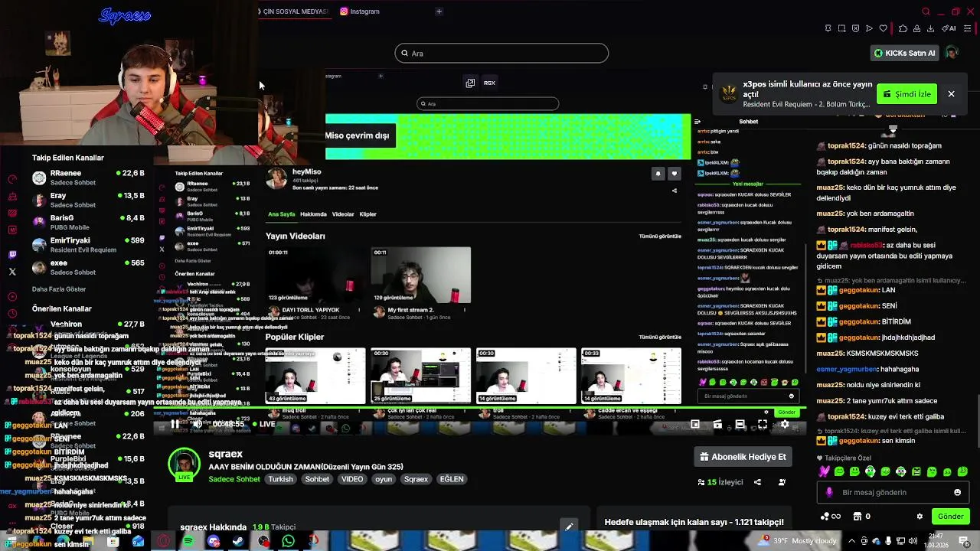Open the My first stream 2. video thumbnail

point(420,275)
